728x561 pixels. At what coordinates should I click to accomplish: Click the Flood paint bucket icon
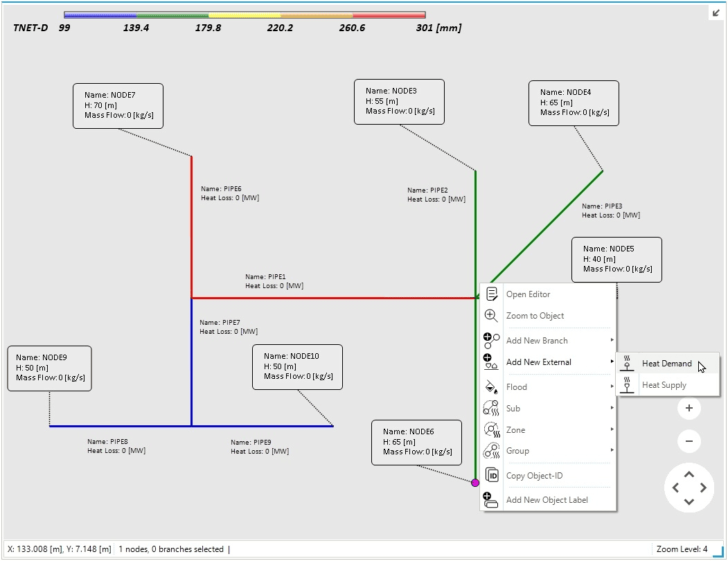[x=491, y=387]
